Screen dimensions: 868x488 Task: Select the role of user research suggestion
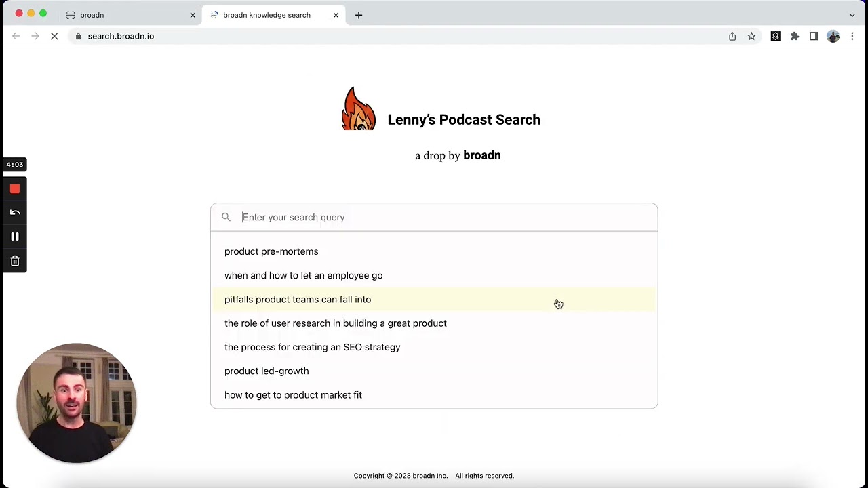434,323
